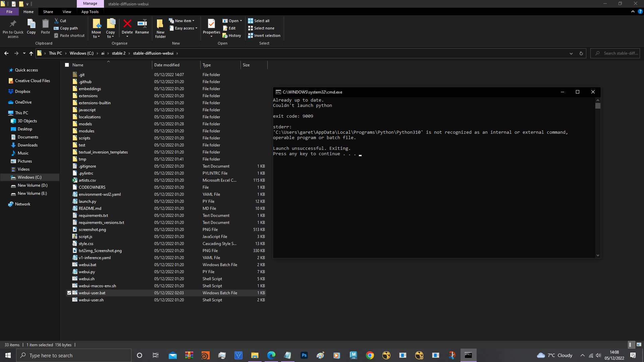Click the Select all icon
The height and width of the screenshot is (362, 644).
251,21
